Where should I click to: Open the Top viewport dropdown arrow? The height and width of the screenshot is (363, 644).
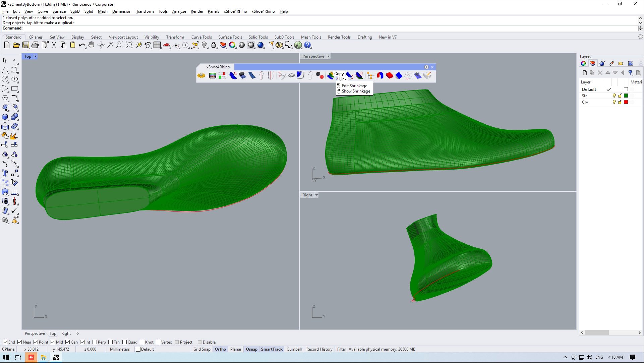pos(36,56)
